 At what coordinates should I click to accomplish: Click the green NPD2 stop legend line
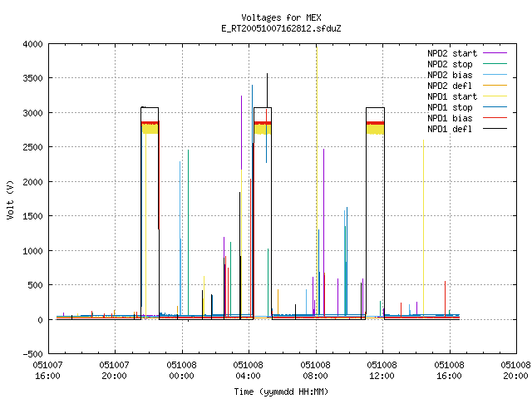(x=495, y=64)
